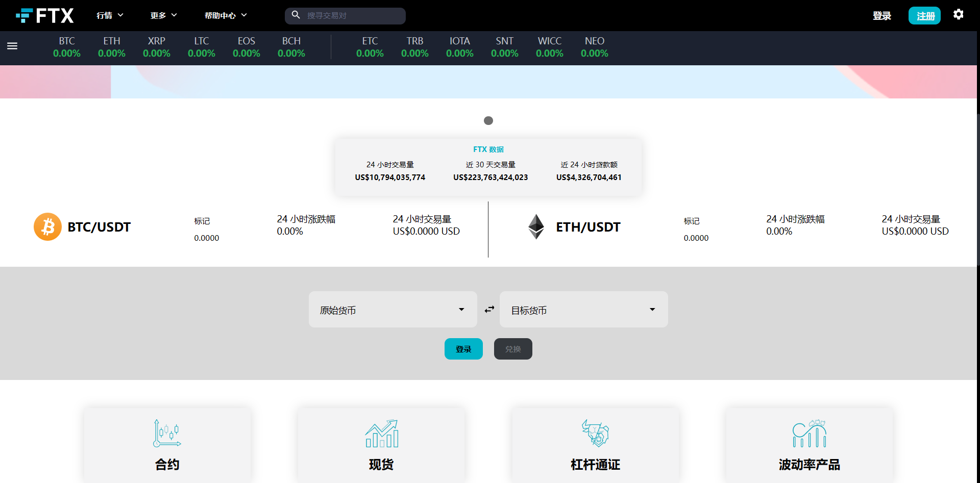The width and height of the screenshot is (980, 483).
Task: Open the ETH/USDT trading pair
Action: (588, 227)
